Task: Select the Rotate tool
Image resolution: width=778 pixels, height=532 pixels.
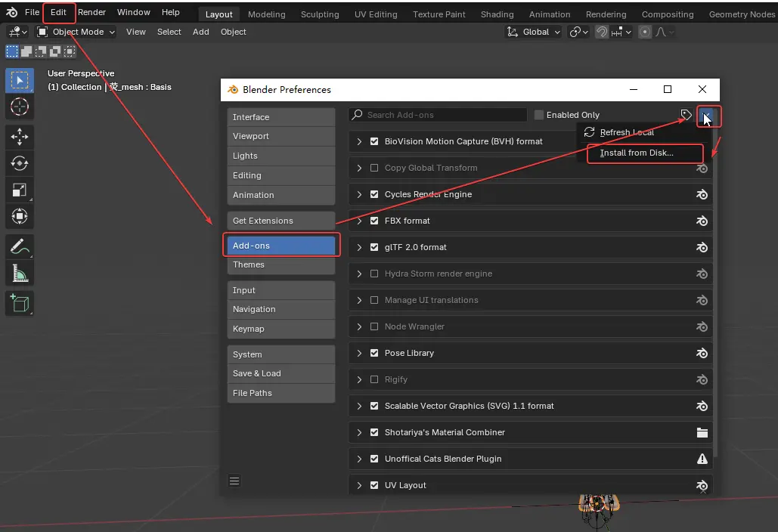Action: click(20, 163)
